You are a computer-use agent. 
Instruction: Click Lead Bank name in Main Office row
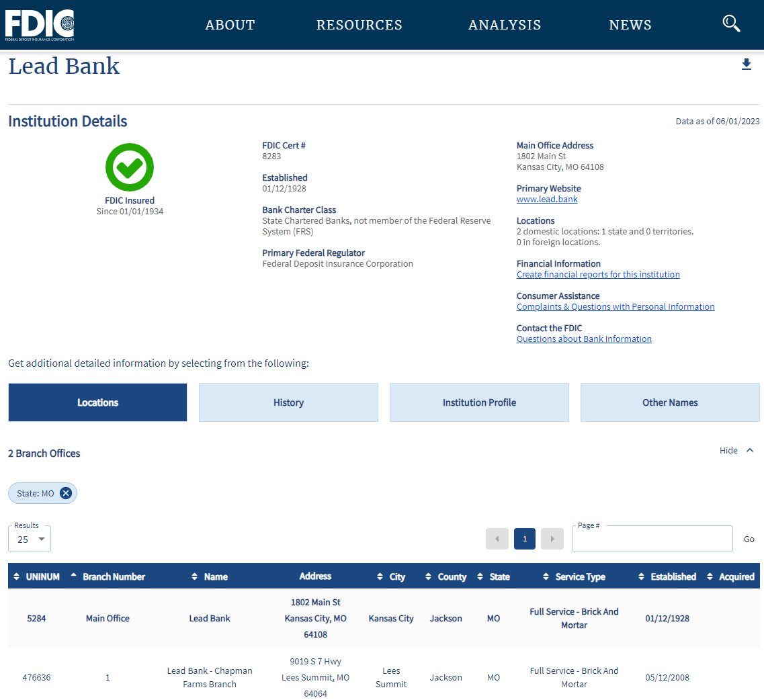[210, 618]
